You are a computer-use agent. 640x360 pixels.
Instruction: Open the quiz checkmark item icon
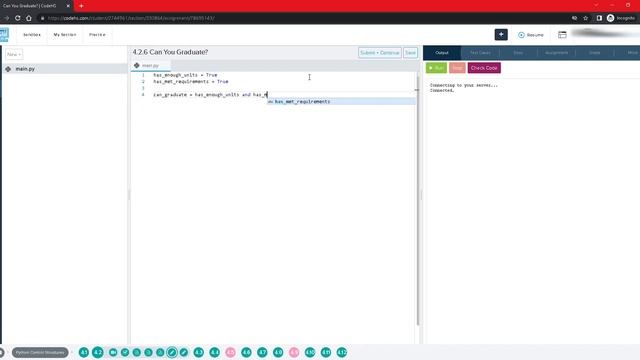pyautogui.click(x=125, y=352)
